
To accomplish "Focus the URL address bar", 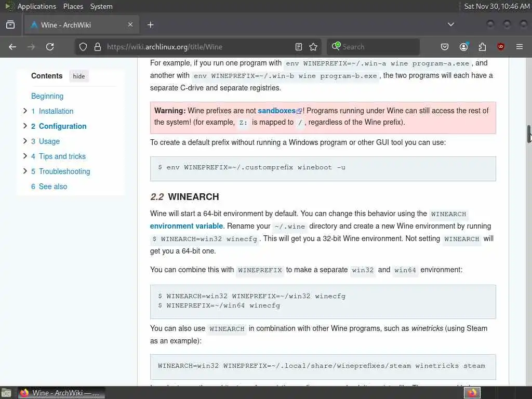I will 197,47.
